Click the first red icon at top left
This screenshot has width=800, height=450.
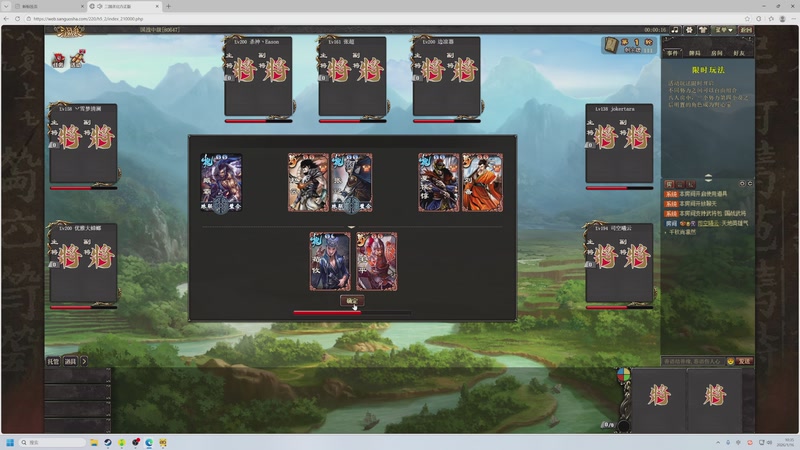58,60
